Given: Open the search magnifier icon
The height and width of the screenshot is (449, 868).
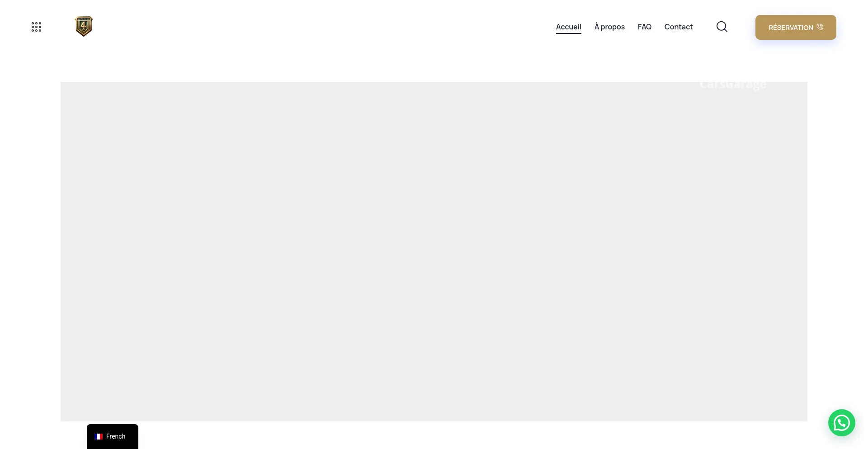Looking at the screenshot, I should coord(722,27).
